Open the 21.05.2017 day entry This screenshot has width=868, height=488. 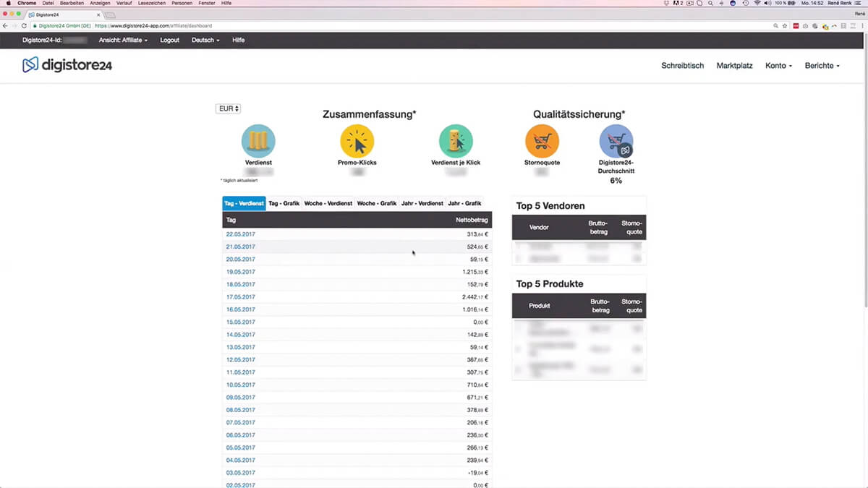[x=241, y=247]
